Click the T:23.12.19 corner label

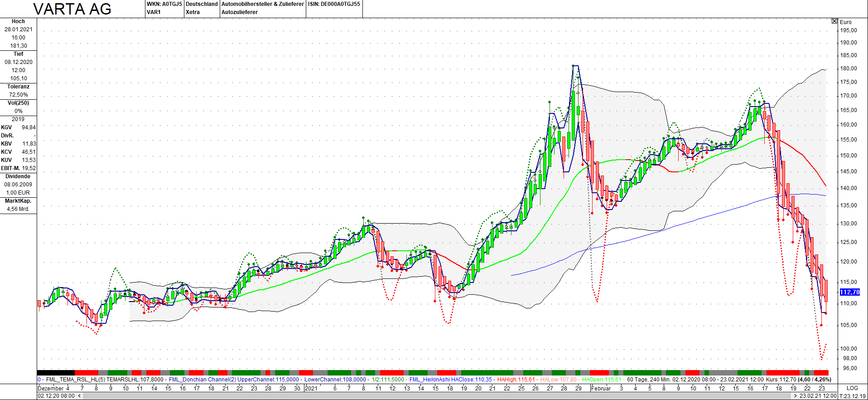(853, 396)
